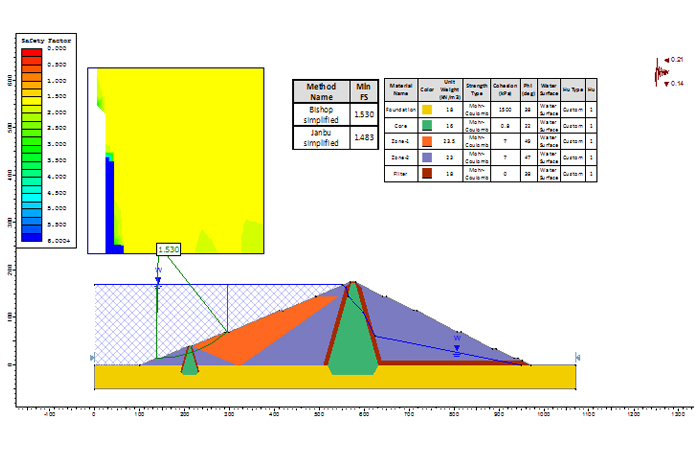The width and height of the screenshot is (700, 450).
Task: Select the small green cutoff core
Action: point(190,362)
